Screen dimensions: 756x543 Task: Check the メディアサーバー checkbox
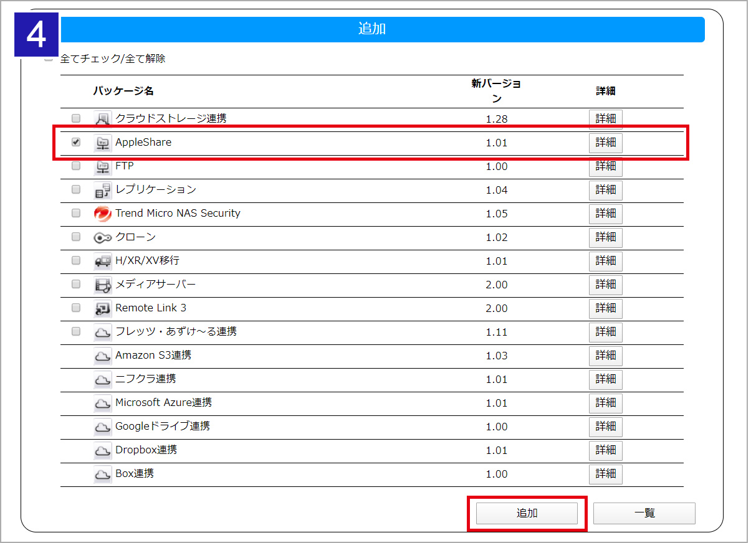pos(76,284)
